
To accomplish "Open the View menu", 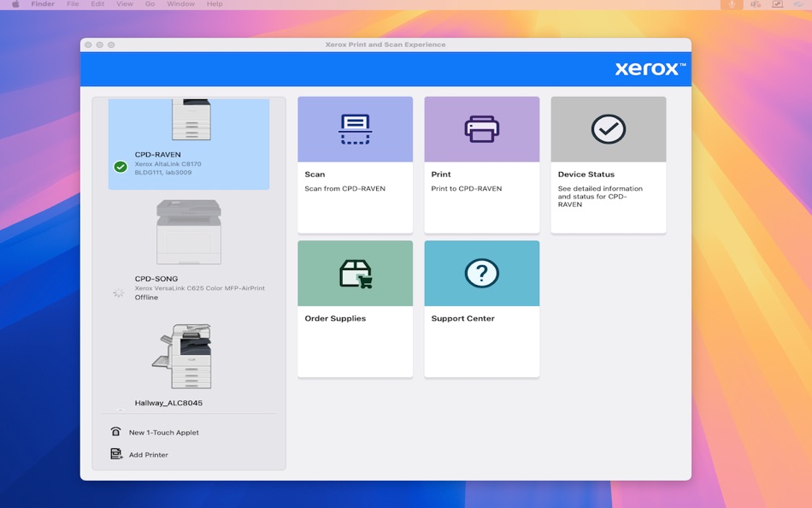I will pyautogui.click(x=124, y=4).
